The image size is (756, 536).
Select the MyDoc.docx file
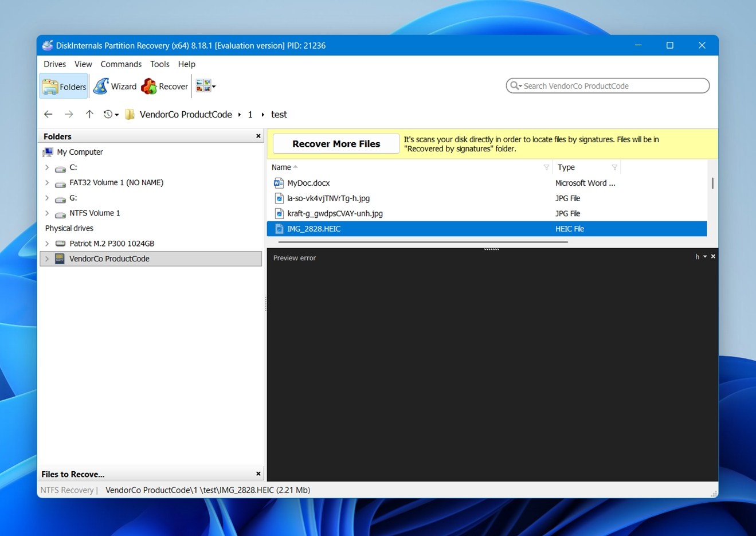coord(308,183)
